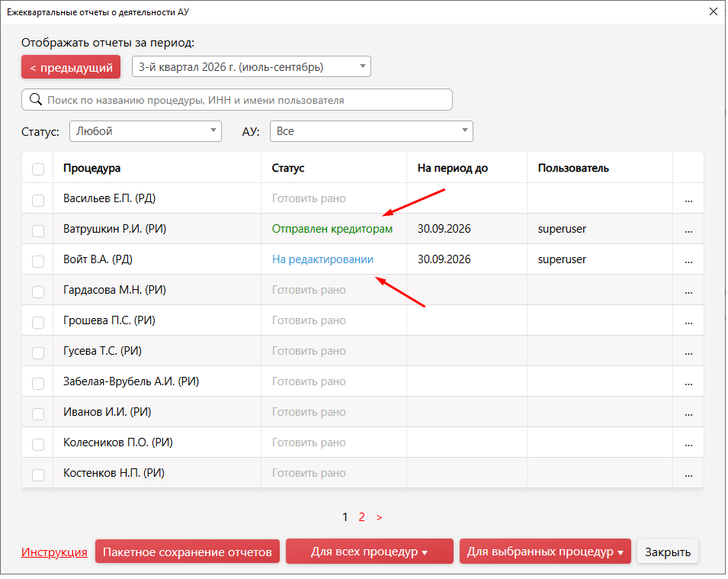Open the Инструкция link

[54, 552]
